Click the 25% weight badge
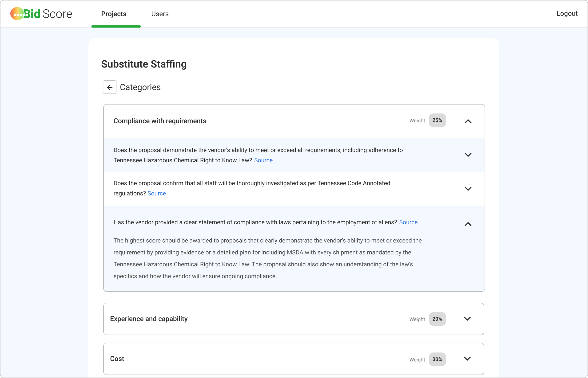 437,120
